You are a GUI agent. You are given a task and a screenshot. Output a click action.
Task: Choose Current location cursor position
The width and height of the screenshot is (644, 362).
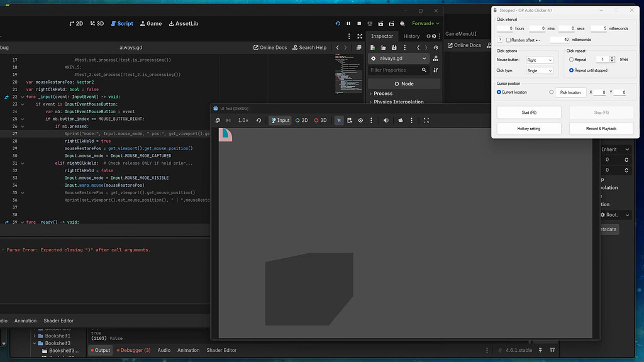[x=499, y=92]
